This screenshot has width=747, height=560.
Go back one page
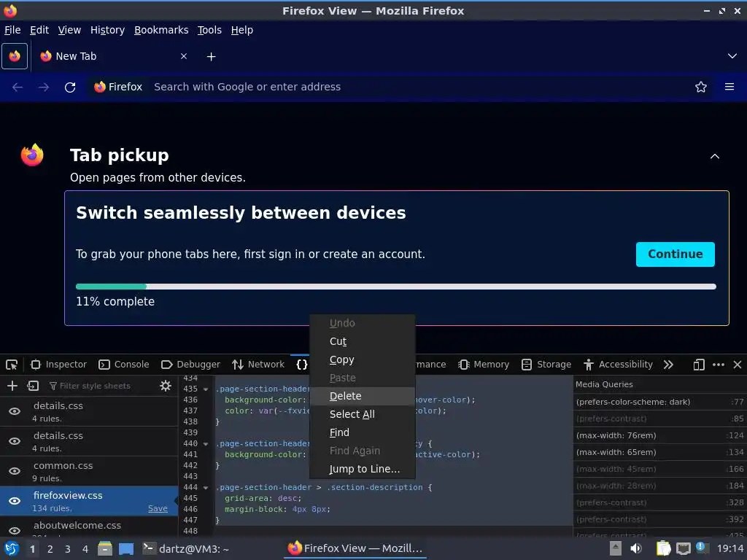pos(18,87)
